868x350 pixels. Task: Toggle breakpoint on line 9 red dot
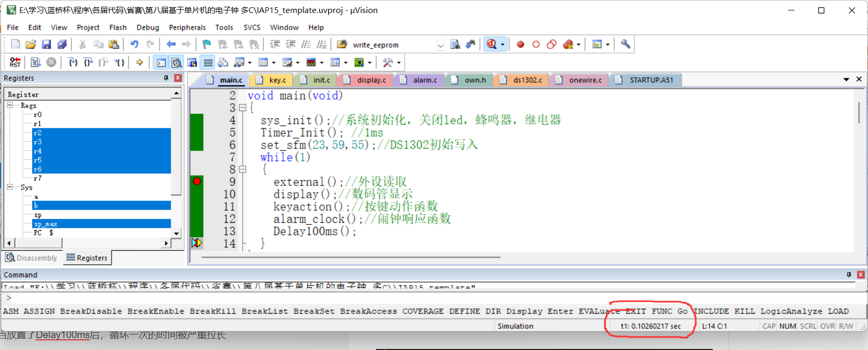tap(197, 181)
